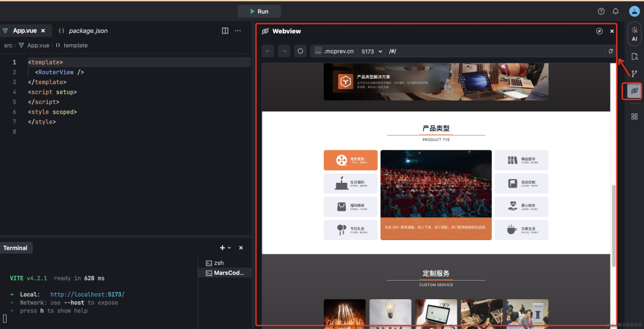This screenshot has width=644, height=329.
Task: Switch to the package.json tab
Action: click(83, 31)
